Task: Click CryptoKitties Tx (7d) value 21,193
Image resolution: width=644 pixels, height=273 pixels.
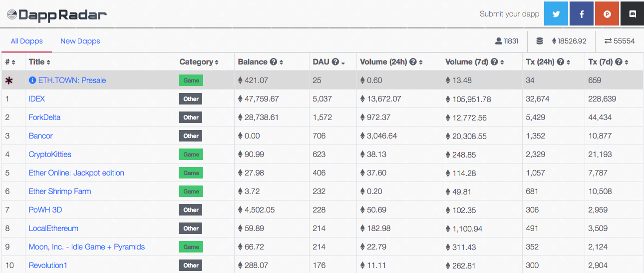Action: coord(600,154)
